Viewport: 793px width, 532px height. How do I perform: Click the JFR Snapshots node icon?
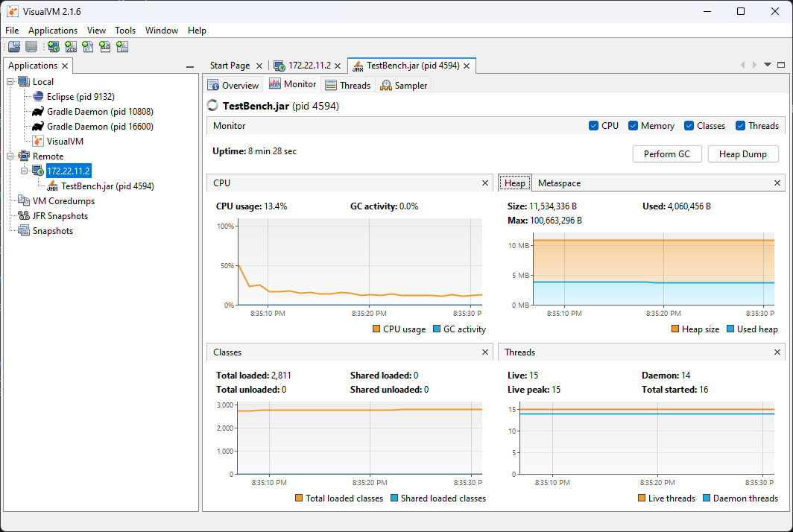(24, 215)
